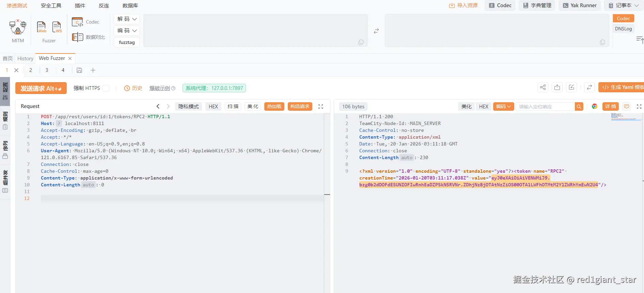Close the Web Fuzzer main tab
The image size is (644, 293).
pos(70,59)
